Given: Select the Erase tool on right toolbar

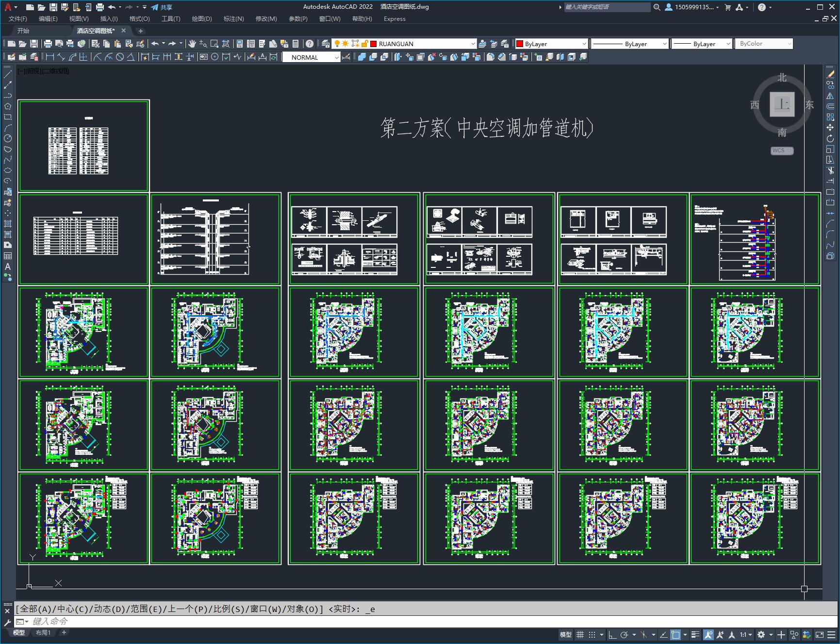Looking at the screenshot, I should click(x=830, y=74).
